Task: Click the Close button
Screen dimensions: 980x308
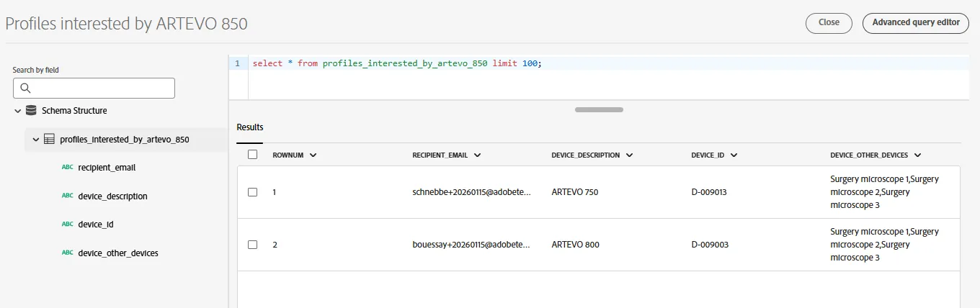Action: [x=829, y=22]
